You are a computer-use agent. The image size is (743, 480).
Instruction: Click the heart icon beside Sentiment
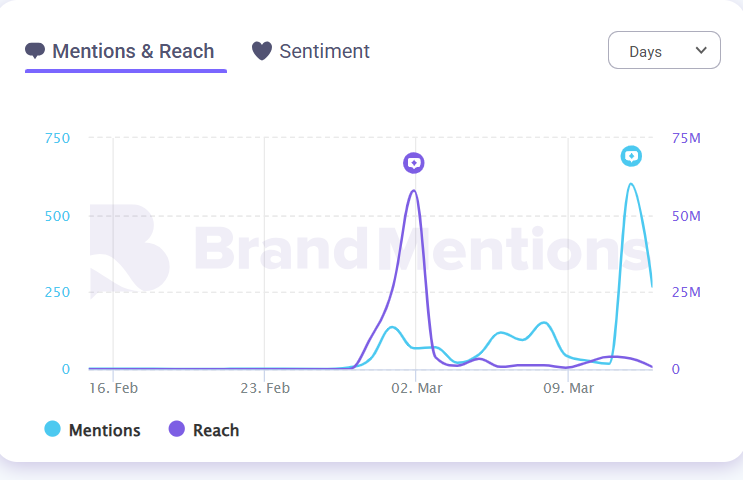point(261,51)
